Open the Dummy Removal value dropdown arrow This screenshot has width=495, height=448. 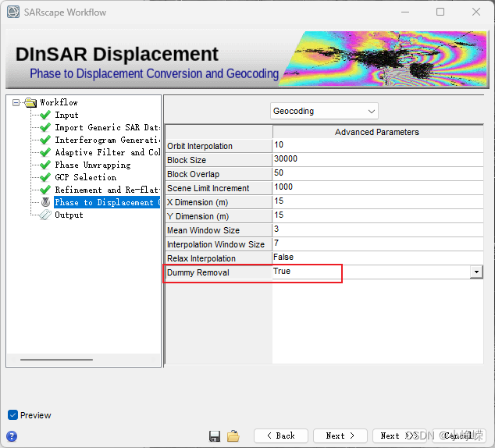click(x=476, y=272)
